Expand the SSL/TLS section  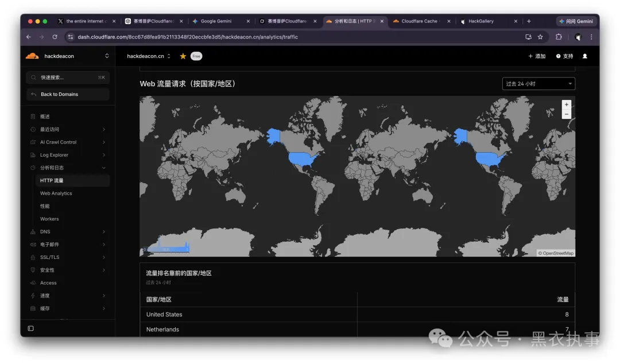tap(68, 257)
